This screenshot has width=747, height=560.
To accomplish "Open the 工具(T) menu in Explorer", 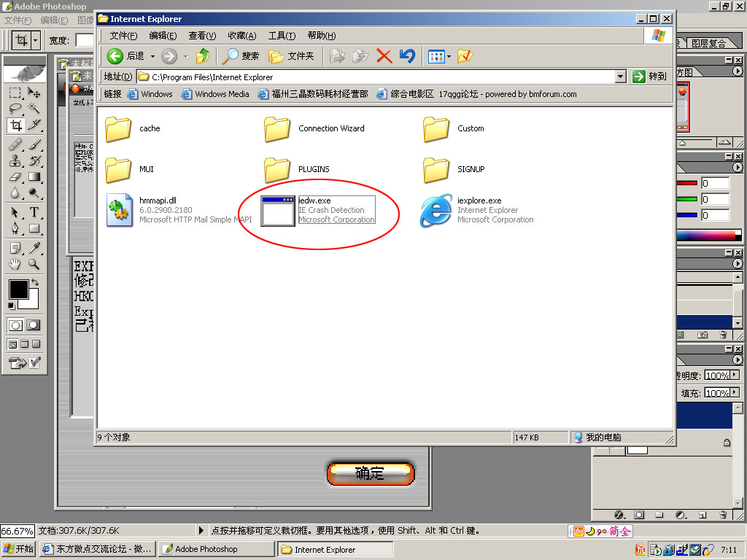I will click(282, 36).
